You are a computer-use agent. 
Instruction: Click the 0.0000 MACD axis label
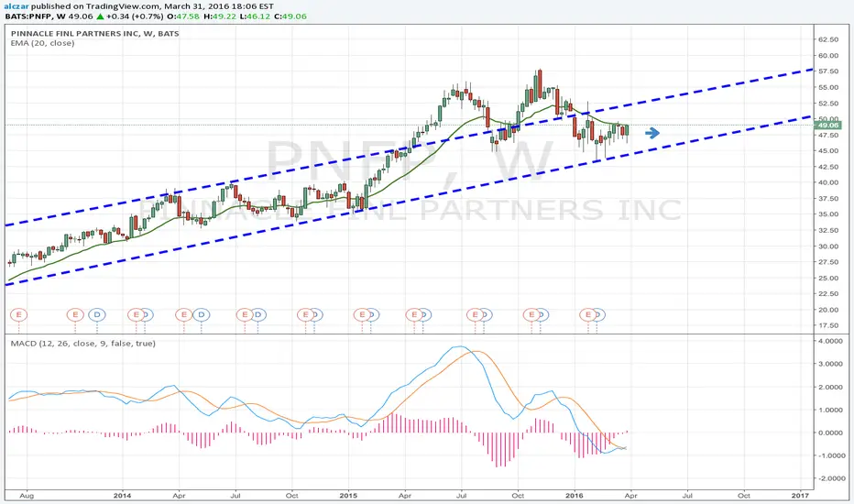point(831,433)
